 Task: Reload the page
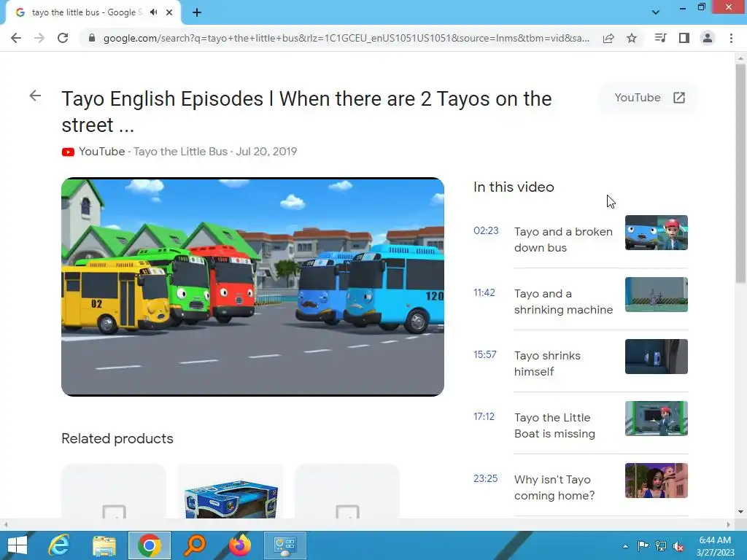tap(63, 38)
